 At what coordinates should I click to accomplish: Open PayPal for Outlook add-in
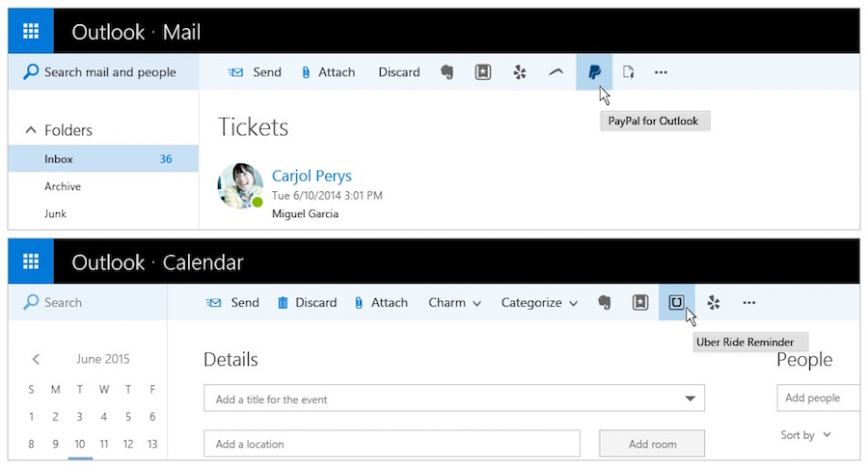click(594, 72)
